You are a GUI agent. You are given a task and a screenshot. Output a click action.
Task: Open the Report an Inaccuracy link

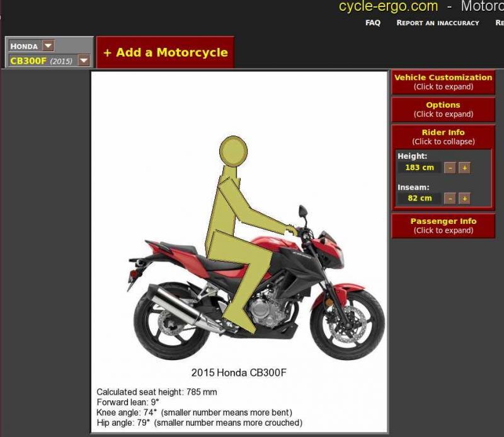[x=437, y=23]
